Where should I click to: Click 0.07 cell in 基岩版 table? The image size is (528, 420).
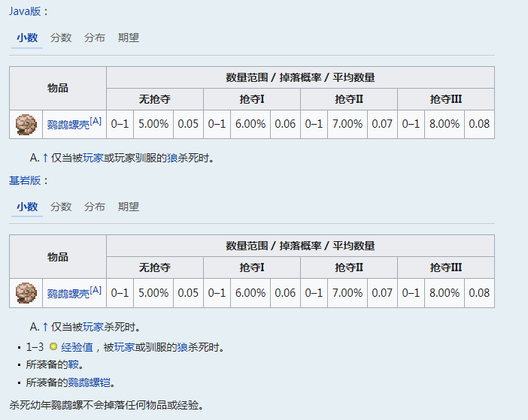coord(382,293)
